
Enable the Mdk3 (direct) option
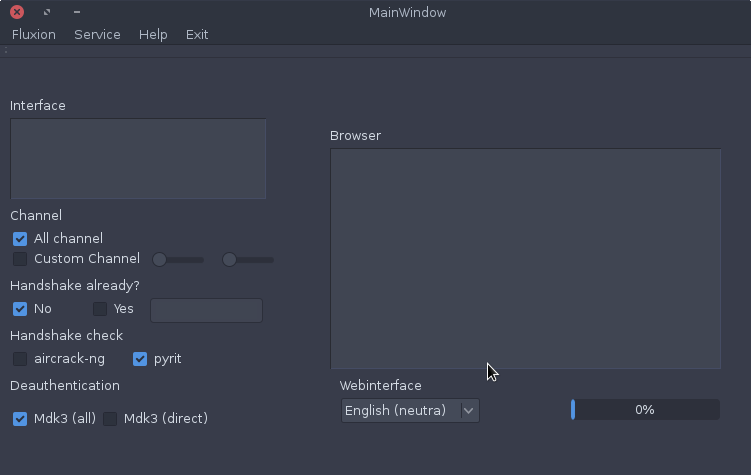(110, 418)
